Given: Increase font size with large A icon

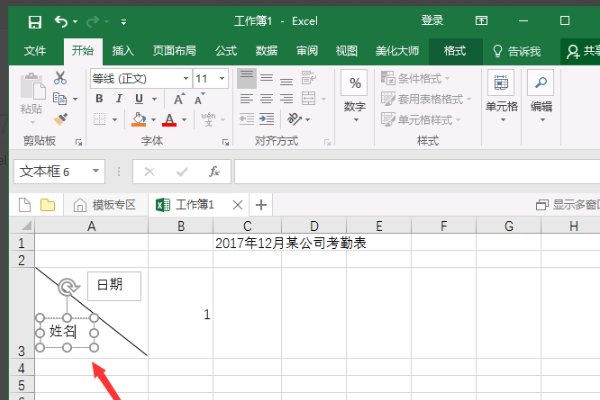Looking at the screenshot, I should coord(179,99).
